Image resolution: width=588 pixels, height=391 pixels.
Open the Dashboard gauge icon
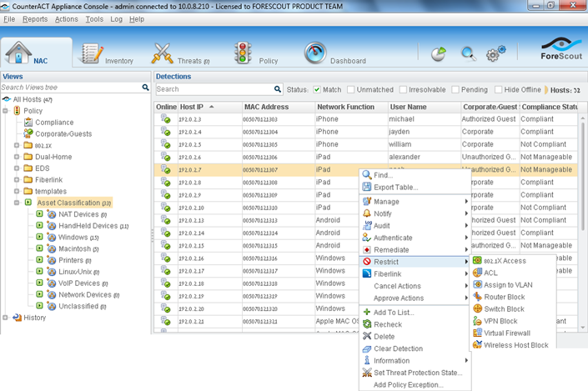315,53
